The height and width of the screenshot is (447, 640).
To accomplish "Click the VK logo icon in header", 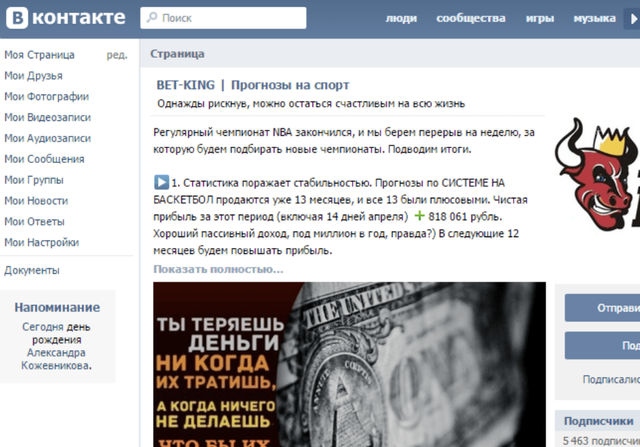I will [17, 18].
